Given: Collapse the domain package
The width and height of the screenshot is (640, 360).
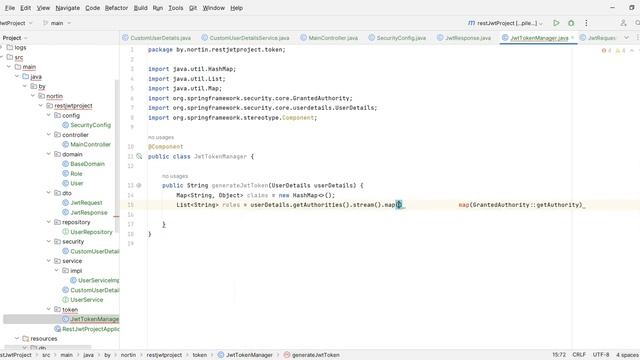Looking at the screenshot, I should tap(49, 154).
